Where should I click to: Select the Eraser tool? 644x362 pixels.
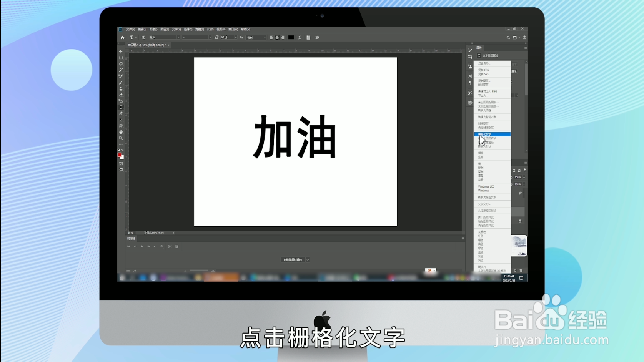tap(121, 95)
